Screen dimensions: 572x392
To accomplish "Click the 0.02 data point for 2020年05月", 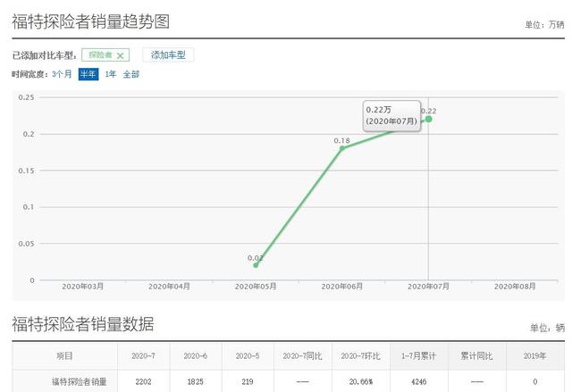I will (256, 265).
